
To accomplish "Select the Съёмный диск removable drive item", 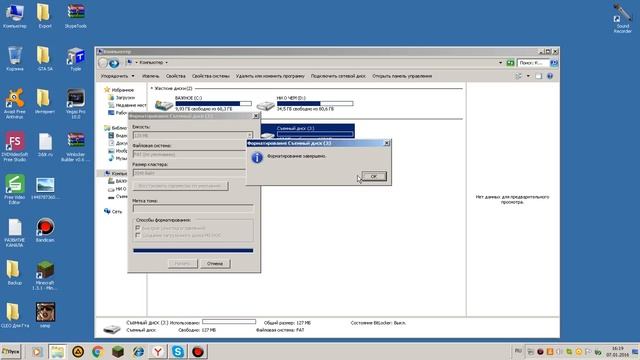I will pos(308,131).
